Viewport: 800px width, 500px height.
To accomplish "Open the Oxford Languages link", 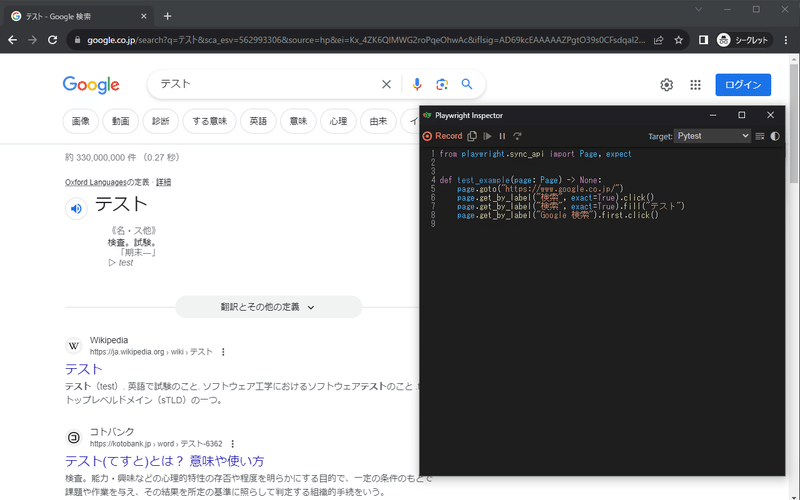I will [95, 182].
